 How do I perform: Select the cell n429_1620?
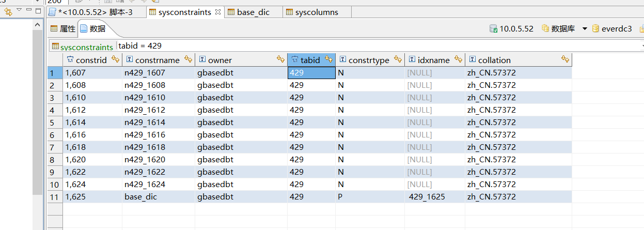[159, 160]
